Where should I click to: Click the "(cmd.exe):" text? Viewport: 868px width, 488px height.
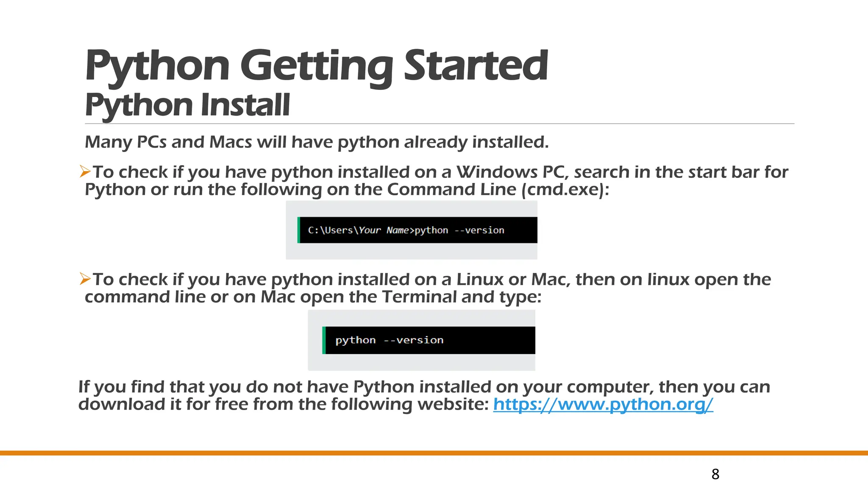(565, 189)
